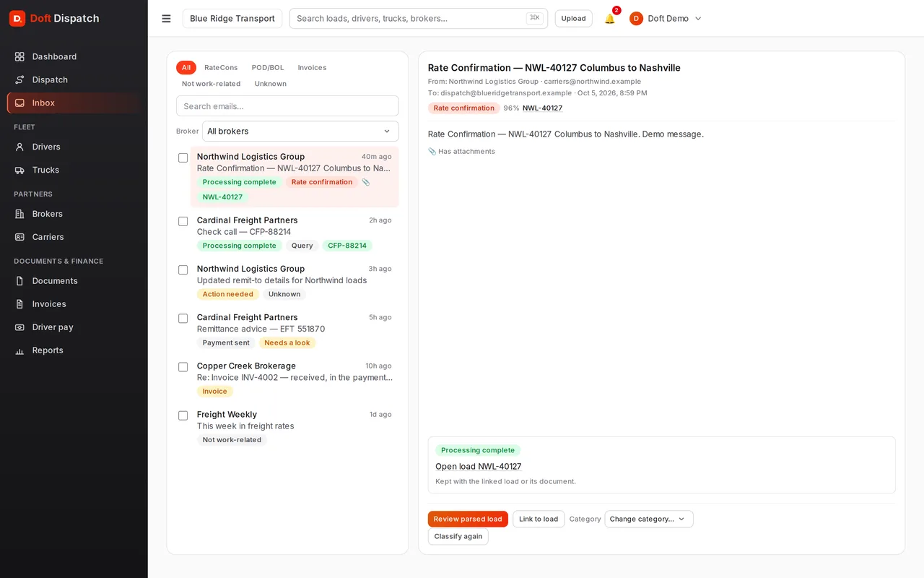The image size is (924, 578).
Task: Check the Remittance advice EFT 551870 checkbox
Action: click(x=183, y=319)
